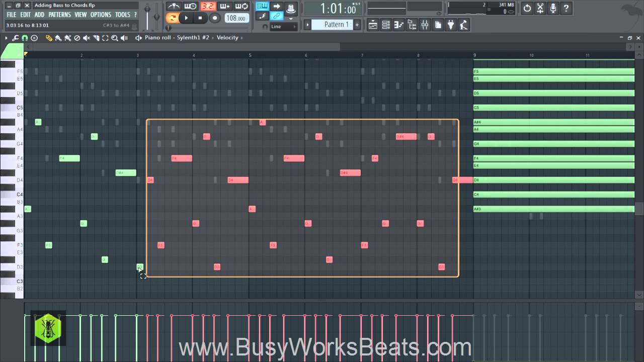The width and height of the screenshot is (644, 362).
Task: Select the Slice tool
Action: tap(96, 38)
